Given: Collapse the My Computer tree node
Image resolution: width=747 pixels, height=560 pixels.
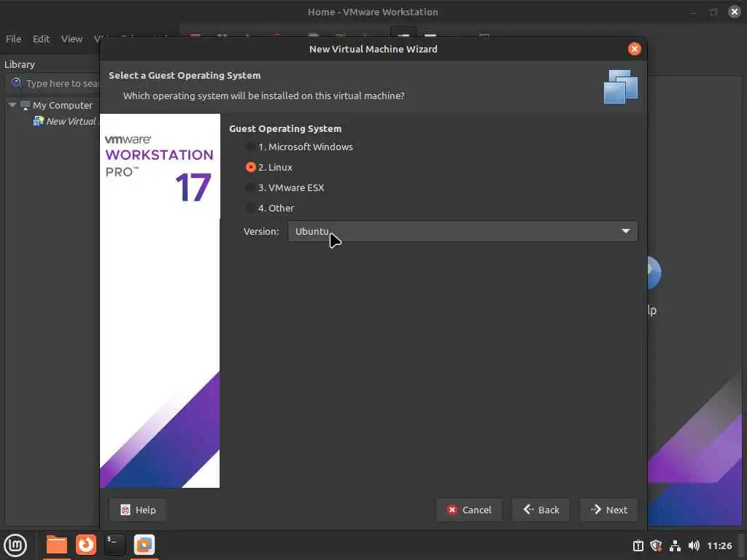Looking at the screenshot, I should click(12, 105).
